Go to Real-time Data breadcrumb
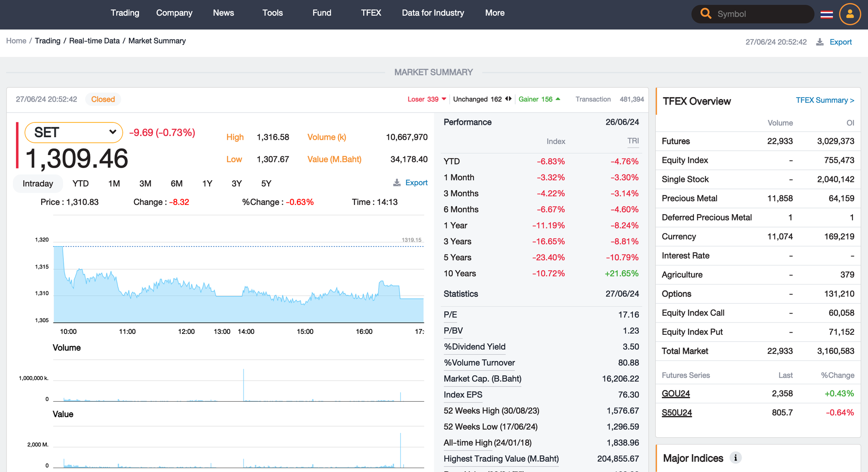 point(94,41)
